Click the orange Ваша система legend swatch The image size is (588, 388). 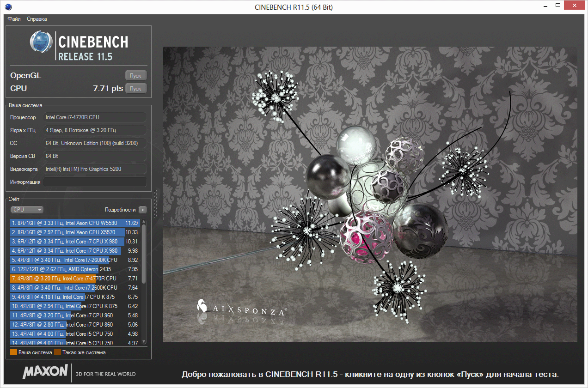point(13,352)
